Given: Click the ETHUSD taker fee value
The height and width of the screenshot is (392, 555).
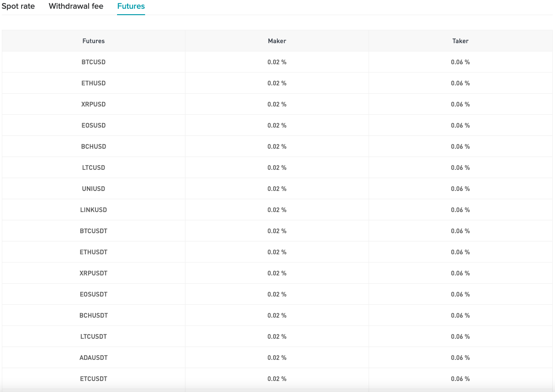Looking at the screenshot, I should pos(460,83).
